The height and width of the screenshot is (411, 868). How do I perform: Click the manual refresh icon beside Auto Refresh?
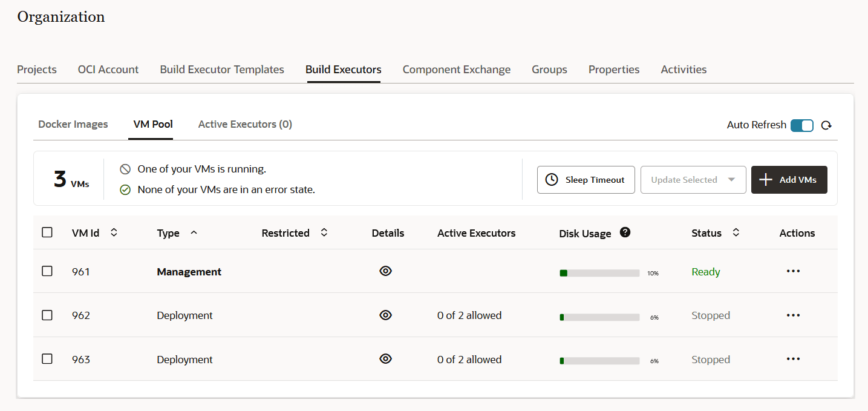(x=826, y=125)
